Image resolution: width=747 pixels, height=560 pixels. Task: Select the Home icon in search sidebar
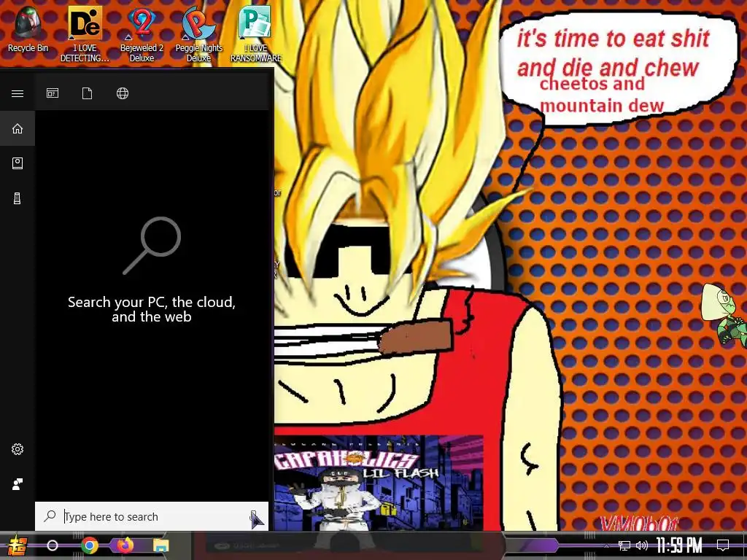pos(18,128)
